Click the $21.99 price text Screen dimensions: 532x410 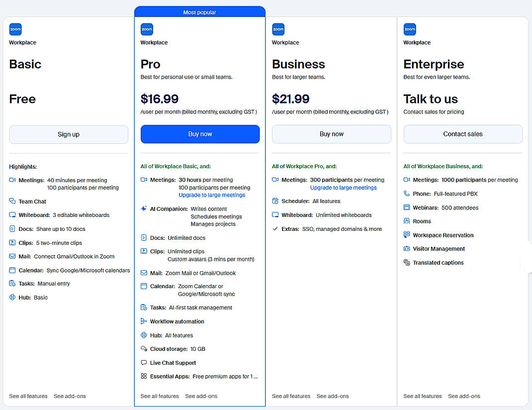(291, 99)
